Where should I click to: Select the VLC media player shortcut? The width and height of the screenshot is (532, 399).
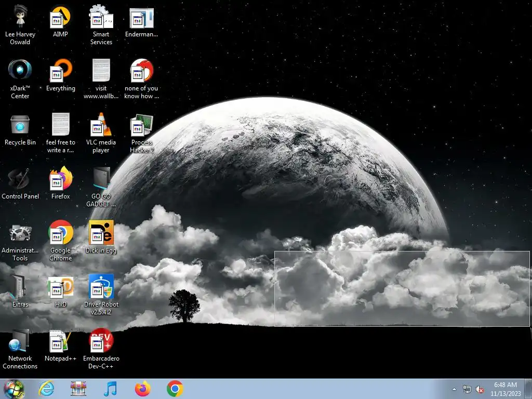point(101,132)
